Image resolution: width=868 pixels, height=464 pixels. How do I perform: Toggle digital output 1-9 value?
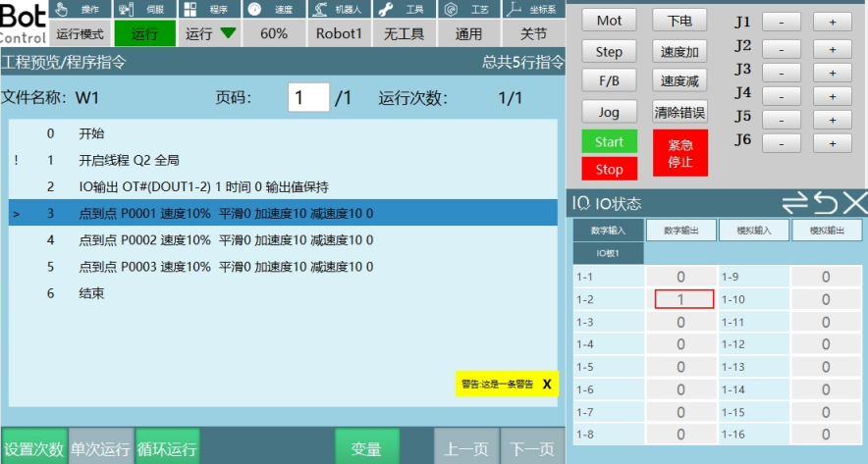[x=826, y=278]
